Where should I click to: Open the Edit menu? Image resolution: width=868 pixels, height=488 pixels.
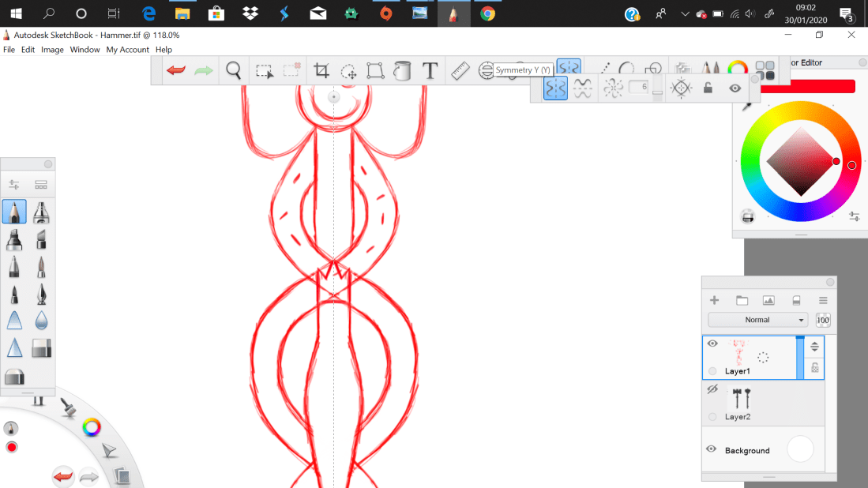(x=28, y=49)
